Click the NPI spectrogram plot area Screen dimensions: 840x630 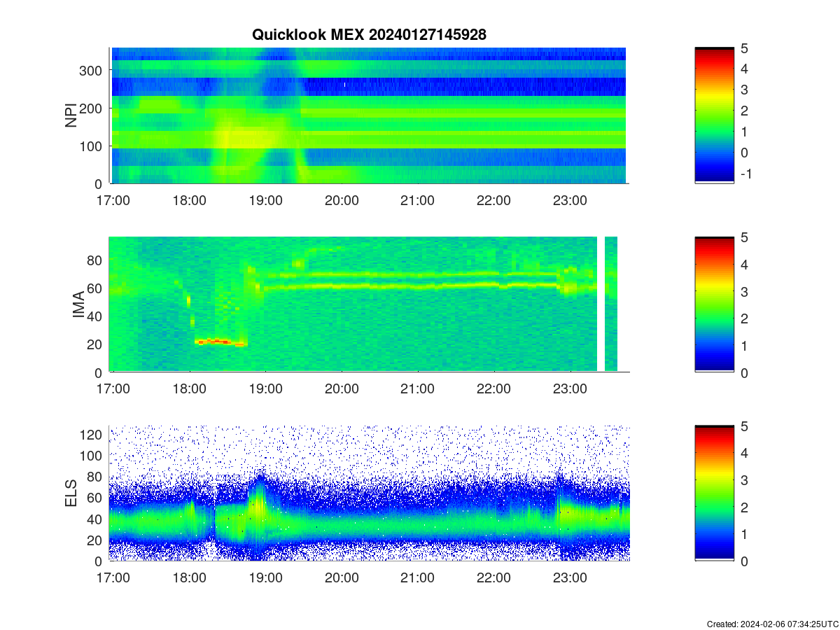click(369, 115)
